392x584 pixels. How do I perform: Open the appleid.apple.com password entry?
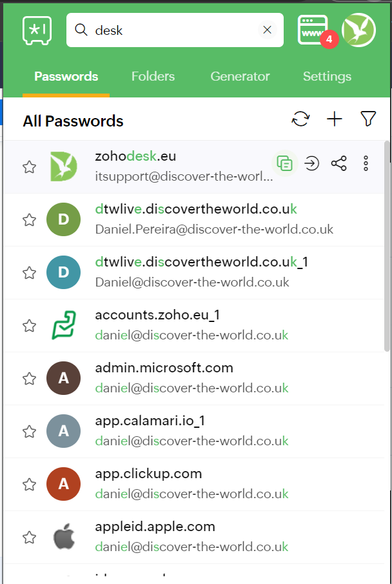(155, 527)
